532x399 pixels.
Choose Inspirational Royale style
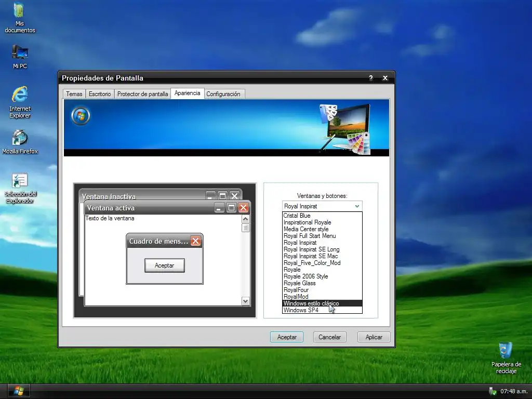tap(322, 222)
